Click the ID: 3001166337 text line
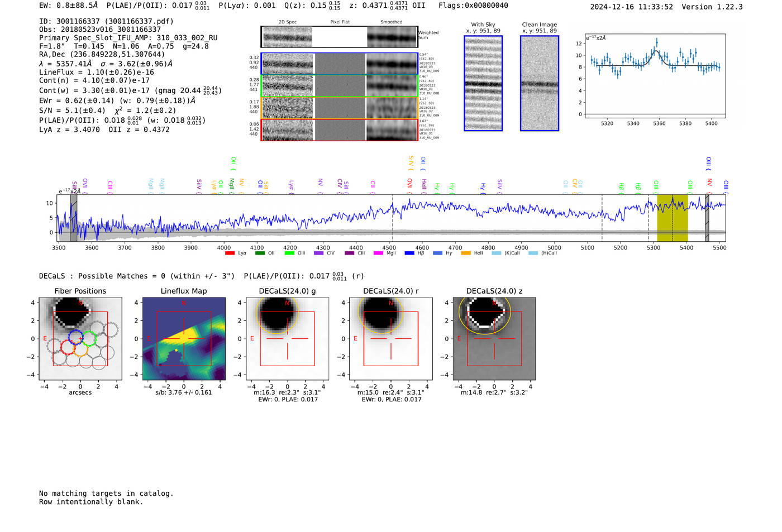 tap(106, 21)
